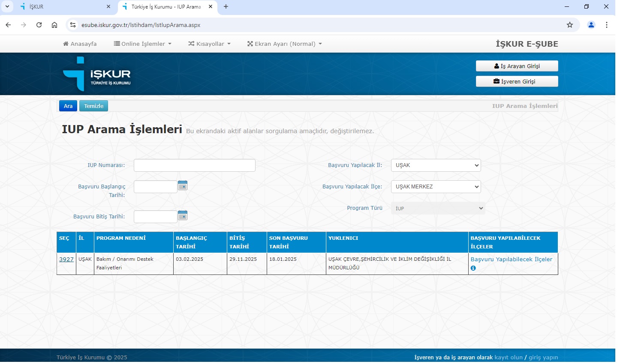Click the İŞKUR logo in header

(x=97, y=74)
